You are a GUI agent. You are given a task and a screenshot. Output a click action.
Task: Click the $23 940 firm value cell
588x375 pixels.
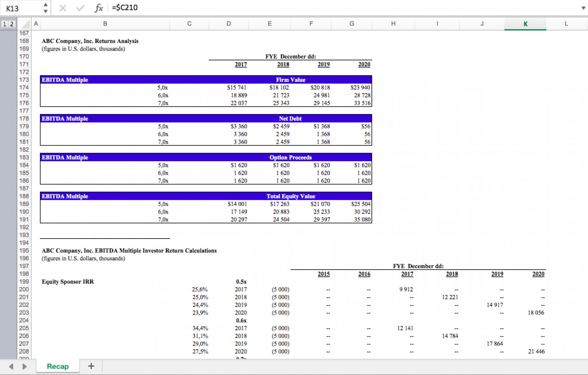[360, 88]
